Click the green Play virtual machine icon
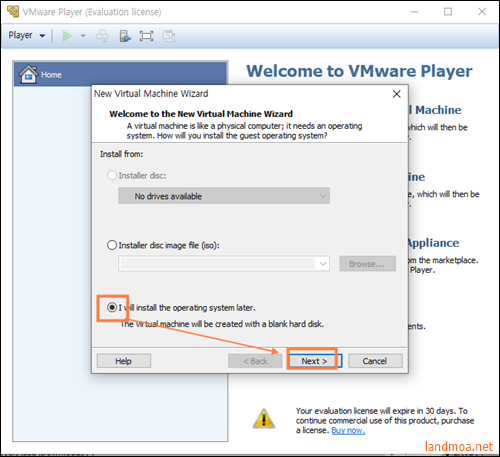 pos(67,36)
